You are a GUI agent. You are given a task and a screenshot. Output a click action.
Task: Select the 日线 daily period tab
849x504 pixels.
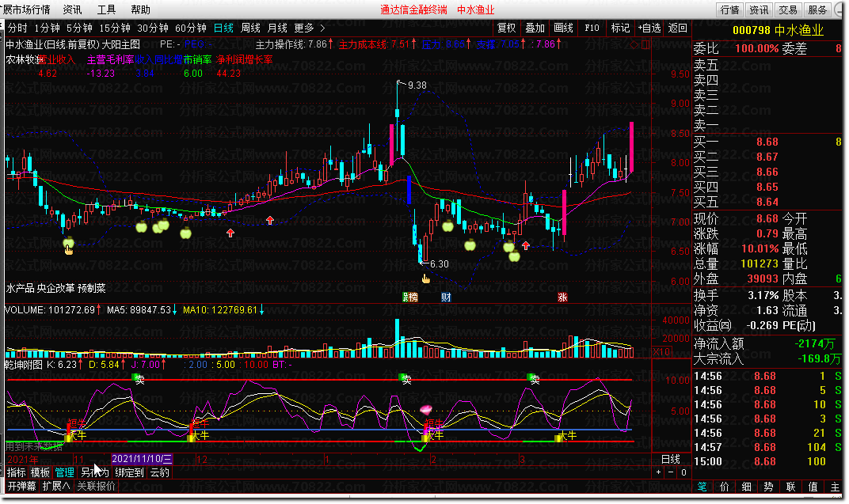[x=223, y=28]
